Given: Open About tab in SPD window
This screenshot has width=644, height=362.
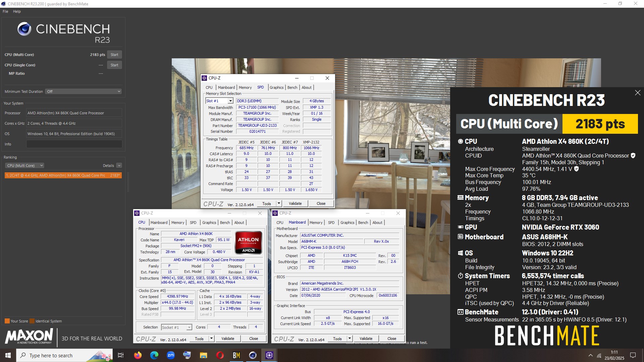Looking at the screenshot, I should [307, 87].
